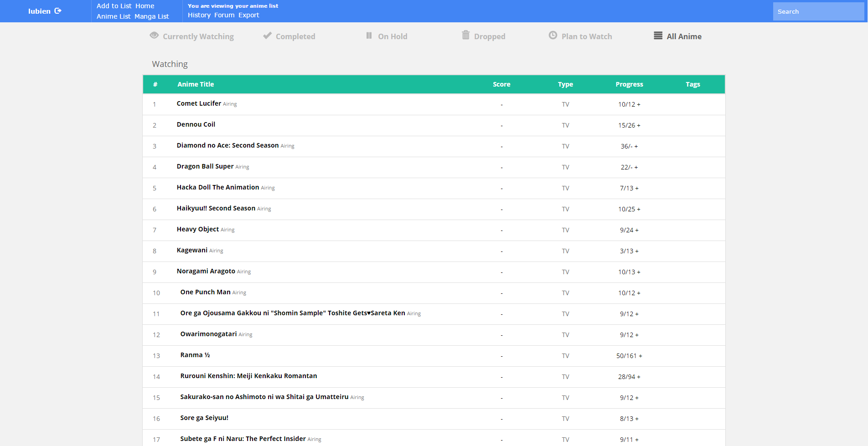Click the pause icon for On Hold
Image resolution: width=868 pixels, height=446 pixels.
click(369, 36)
